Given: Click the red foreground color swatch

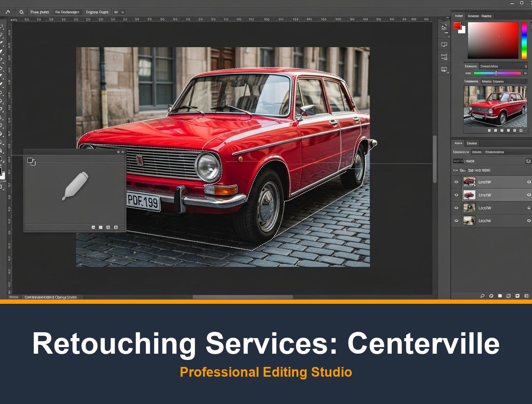Looking at the screenshot, I should point(457,26).
